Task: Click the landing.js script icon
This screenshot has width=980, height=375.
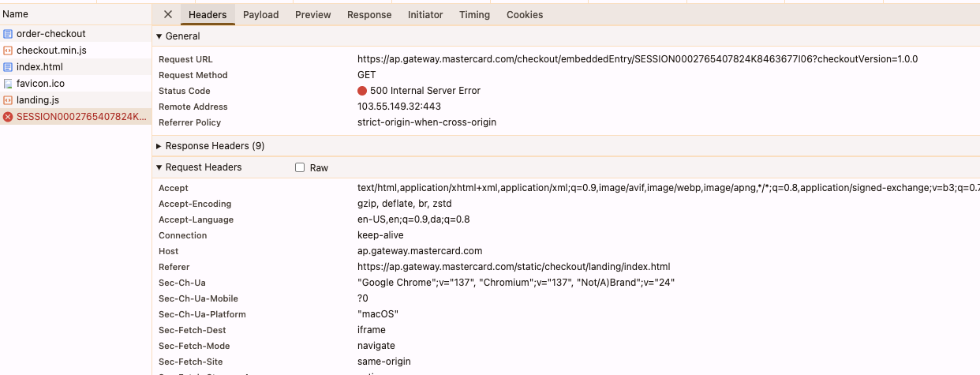Action: pyautogui.click(x=8, y=100)
